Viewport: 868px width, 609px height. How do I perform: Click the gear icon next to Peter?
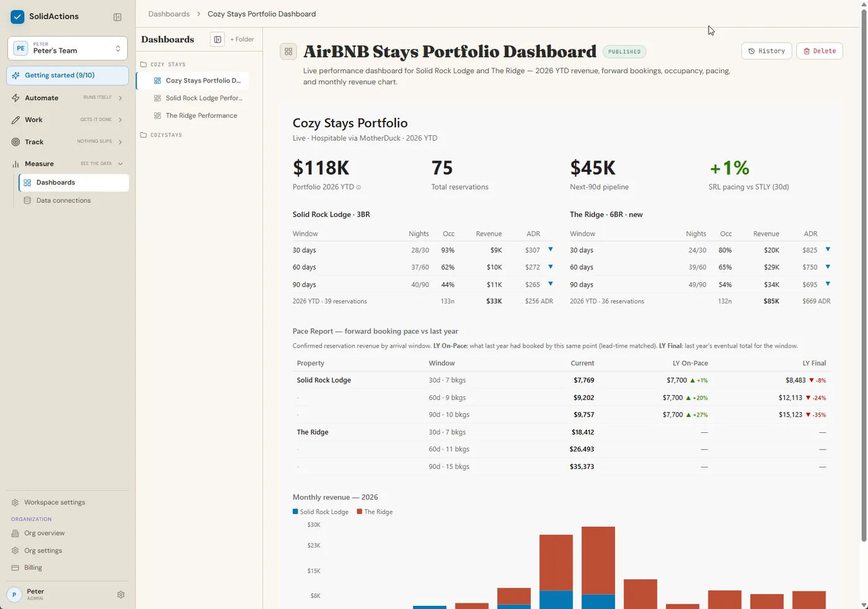point(121,595)
